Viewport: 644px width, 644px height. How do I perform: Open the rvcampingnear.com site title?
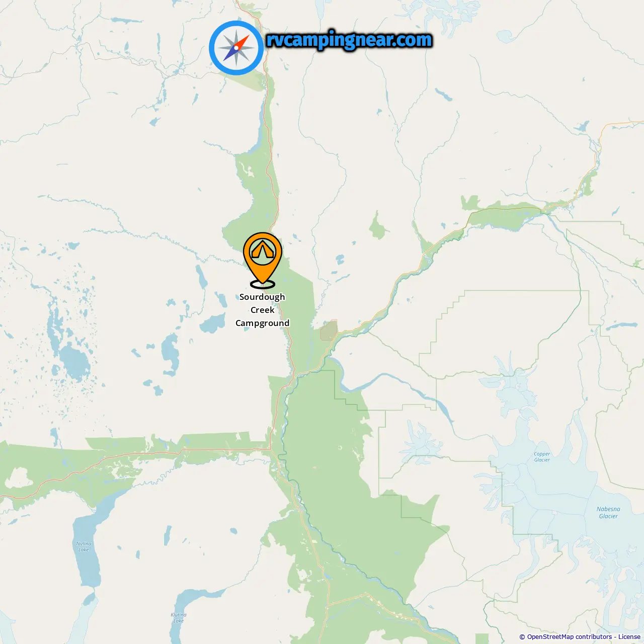(x=349, y=40)
